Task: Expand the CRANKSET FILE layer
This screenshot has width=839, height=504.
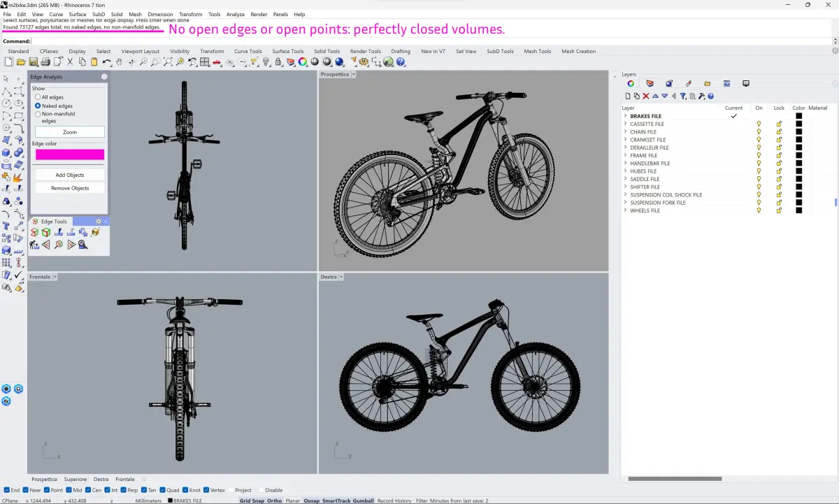Action: coord(625,140)
